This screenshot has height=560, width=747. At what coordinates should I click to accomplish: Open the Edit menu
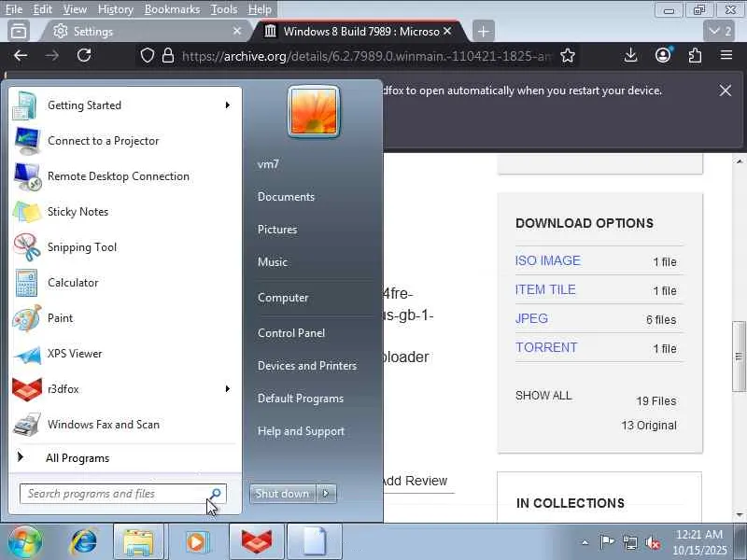tap(42, 9)
